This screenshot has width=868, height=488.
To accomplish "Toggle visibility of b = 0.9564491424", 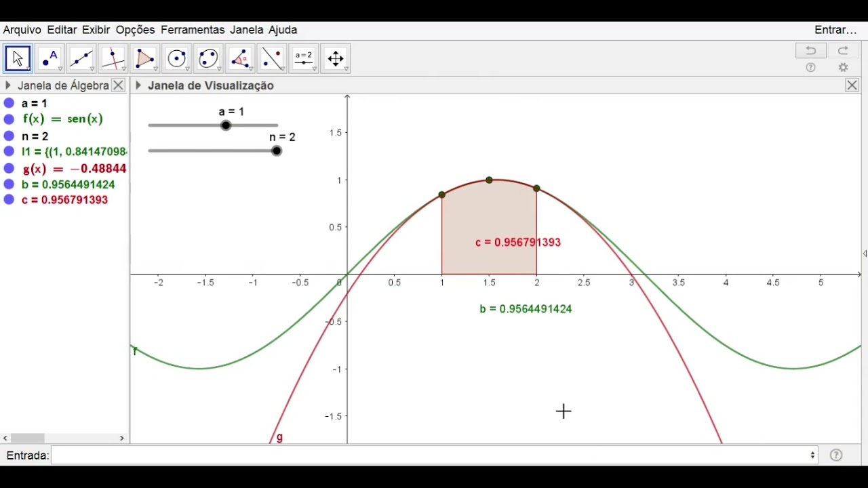I will coord(9,184).
